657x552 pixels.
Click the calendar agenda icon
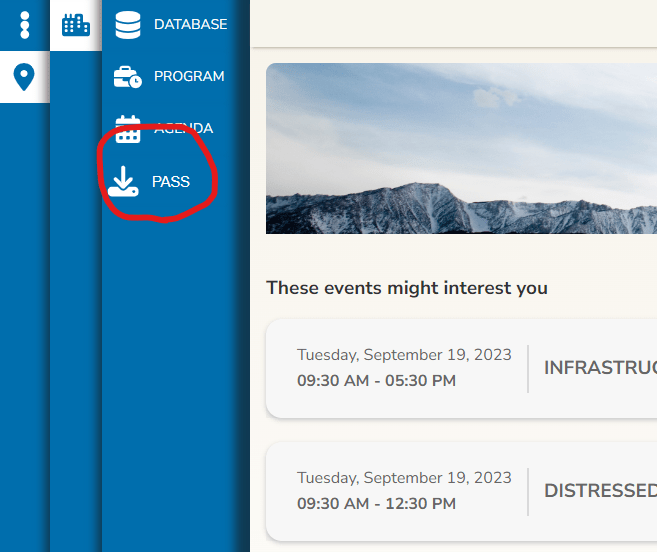pos(128,129)
